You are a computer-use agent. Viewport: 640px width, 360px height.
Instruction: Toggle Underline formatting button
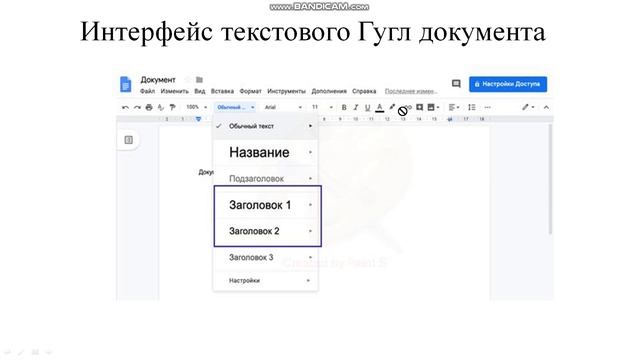tap(367, 107)
